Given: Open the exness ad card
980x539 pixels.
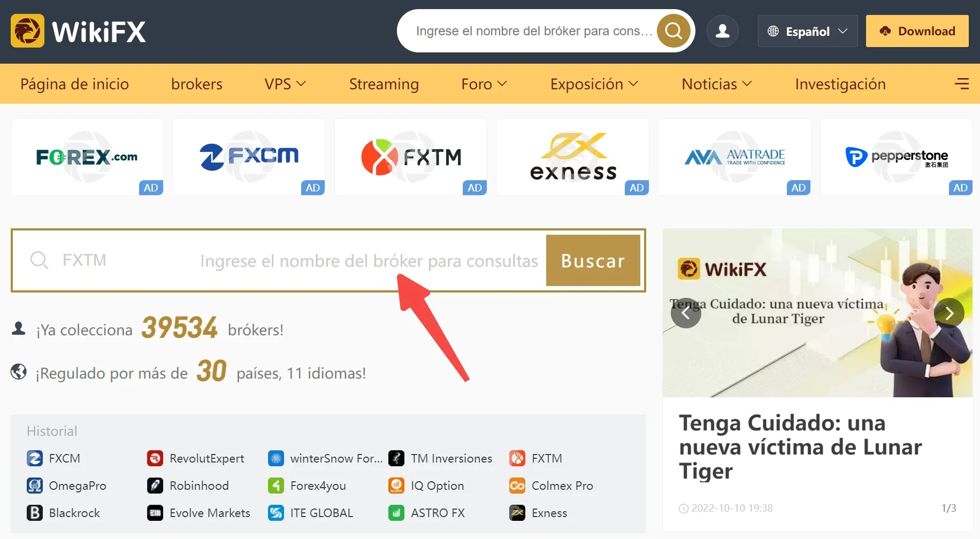Looking at the screenshot, I should point(573,157).
